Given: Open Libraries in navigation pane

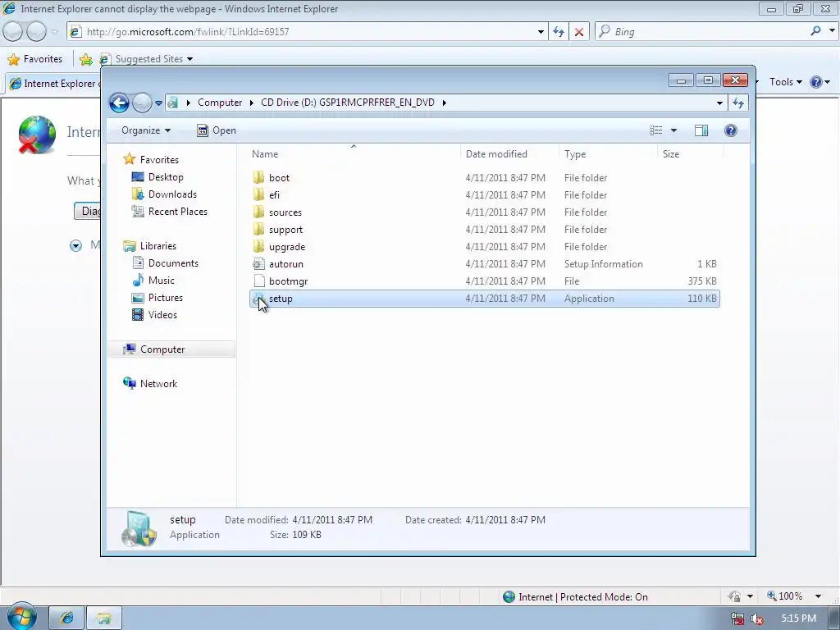Looking at the screenshot, I should (150, 246).
